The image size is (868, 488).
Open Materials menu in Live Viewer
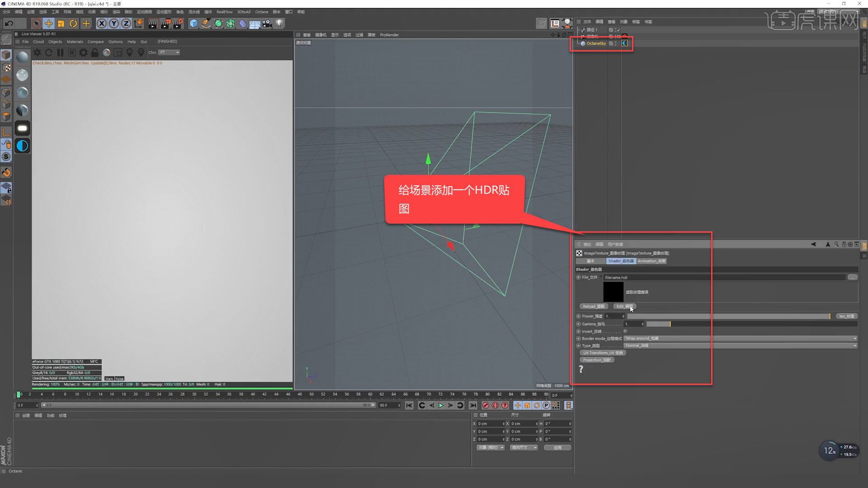(x=75, y=42)
